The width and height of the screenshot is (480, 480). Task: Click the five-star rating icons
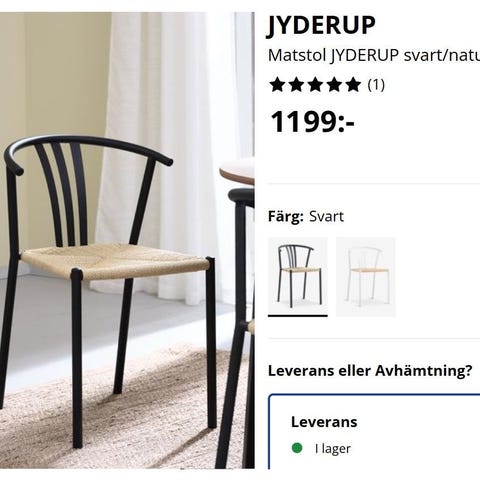tap(315, 85)
